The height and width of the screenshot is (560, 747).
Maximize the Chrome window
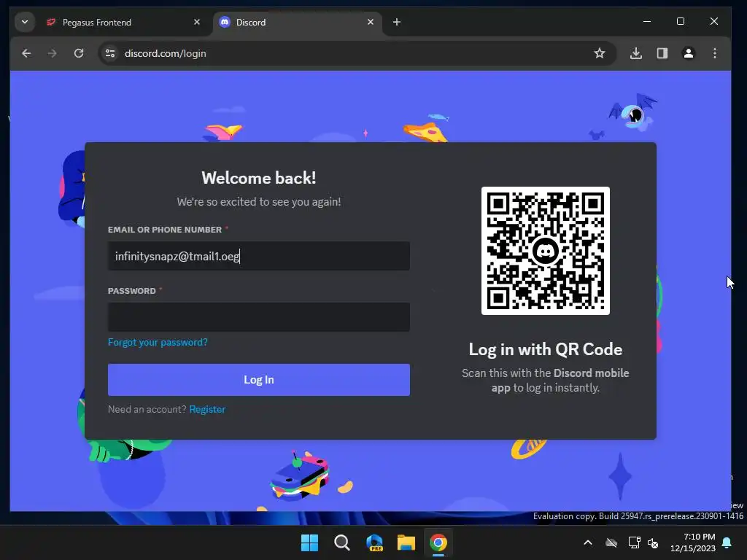pos(681,21)
